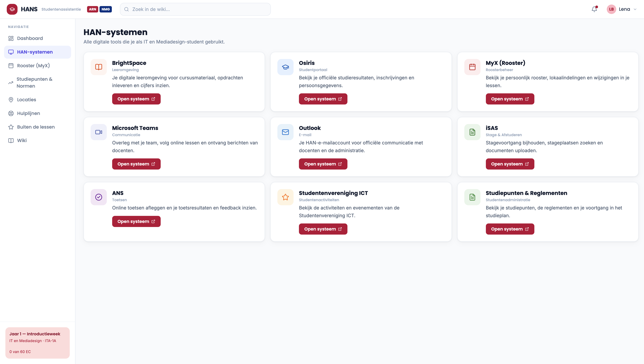Screen dimensions: 644x364
Task: Select HAN-systemen in the navigation
Action: coord(38,52)
